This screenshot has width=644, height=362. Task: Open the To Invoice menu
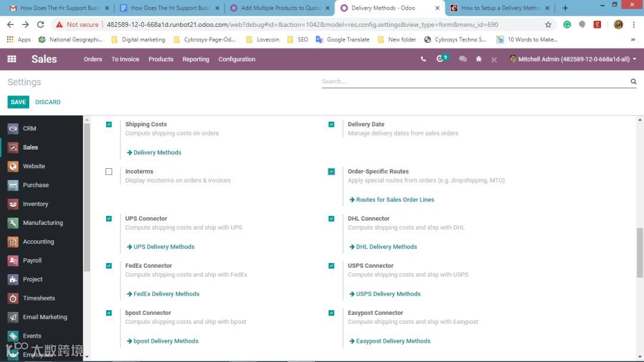point(125,59)
